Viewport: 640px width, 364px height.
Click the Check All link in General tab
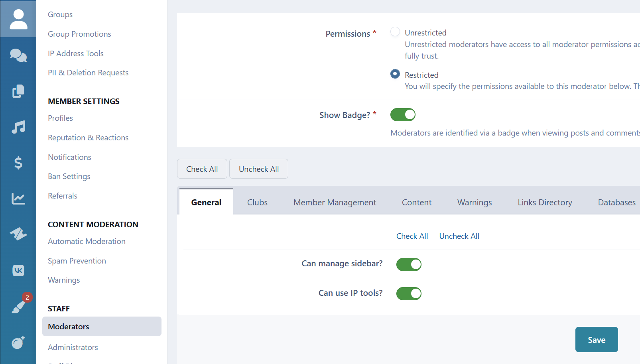[x=412, y=236]
